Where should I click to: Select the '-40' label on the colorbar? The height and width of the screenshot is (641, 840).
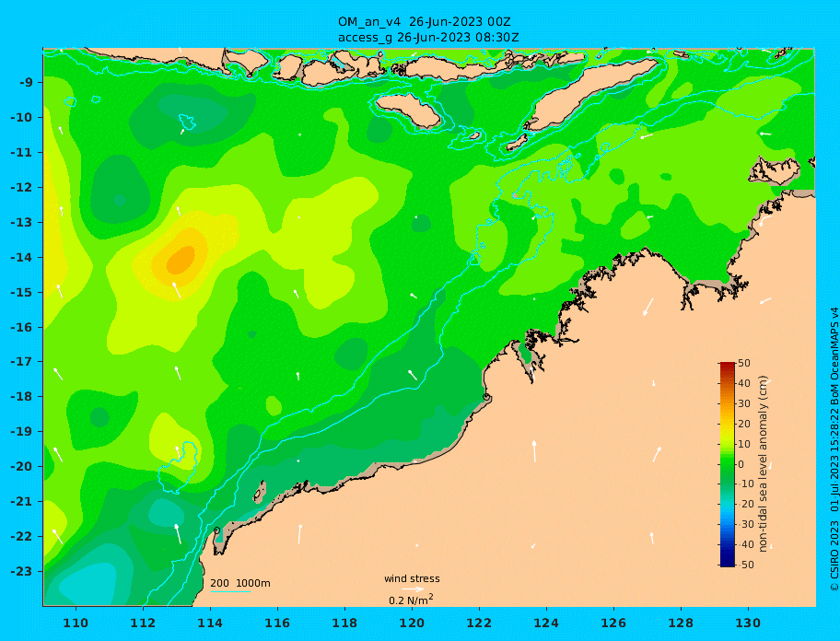click(x=745, y=544)
